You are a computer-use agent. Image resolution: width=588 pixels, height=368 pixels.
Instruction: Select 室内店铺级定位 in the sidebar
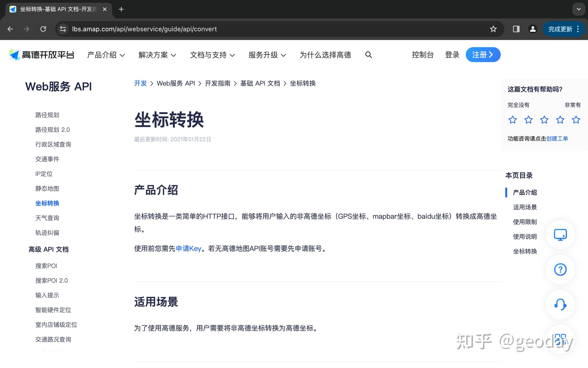point(56,325)
